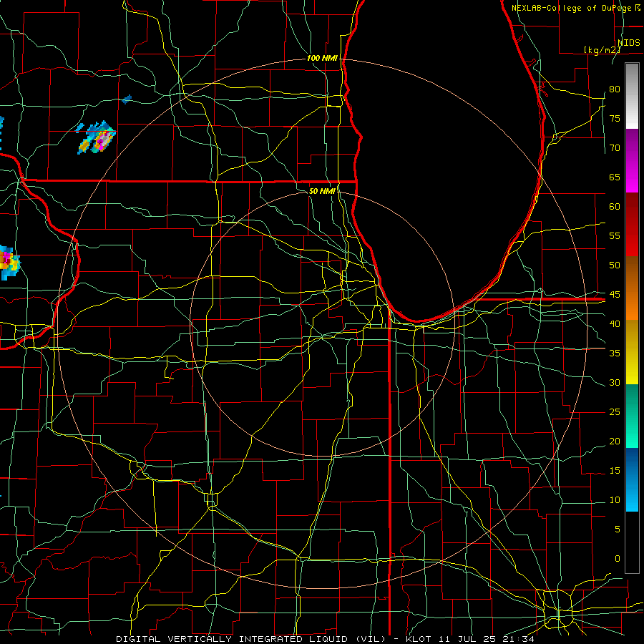
Task: Click the NIDS label
Action: click(x=628, y=42)
